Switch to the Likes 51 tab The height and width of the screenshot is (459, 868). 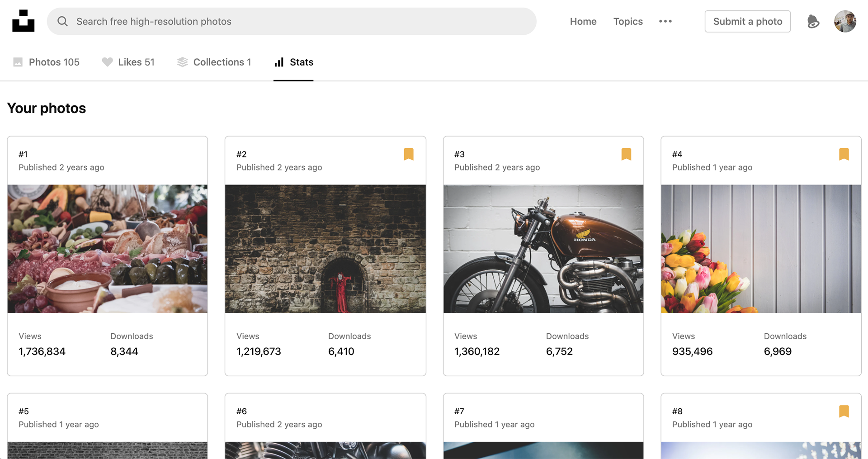coord(128,62)
